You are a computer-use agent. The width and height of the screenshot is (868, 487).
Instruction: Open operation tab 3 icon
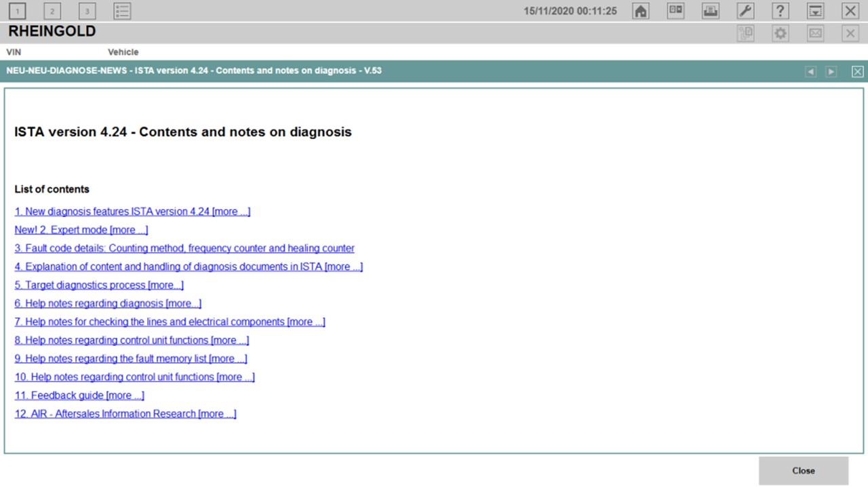(x=87, y=11)
